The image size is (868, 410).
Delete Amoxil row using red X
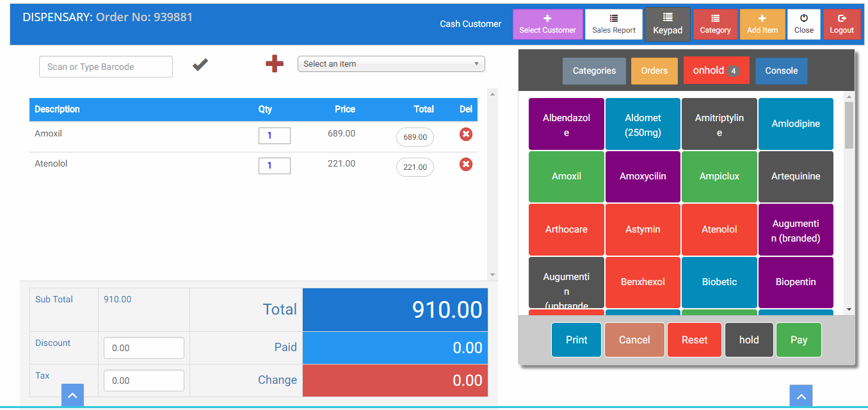(x=466, y=135)
